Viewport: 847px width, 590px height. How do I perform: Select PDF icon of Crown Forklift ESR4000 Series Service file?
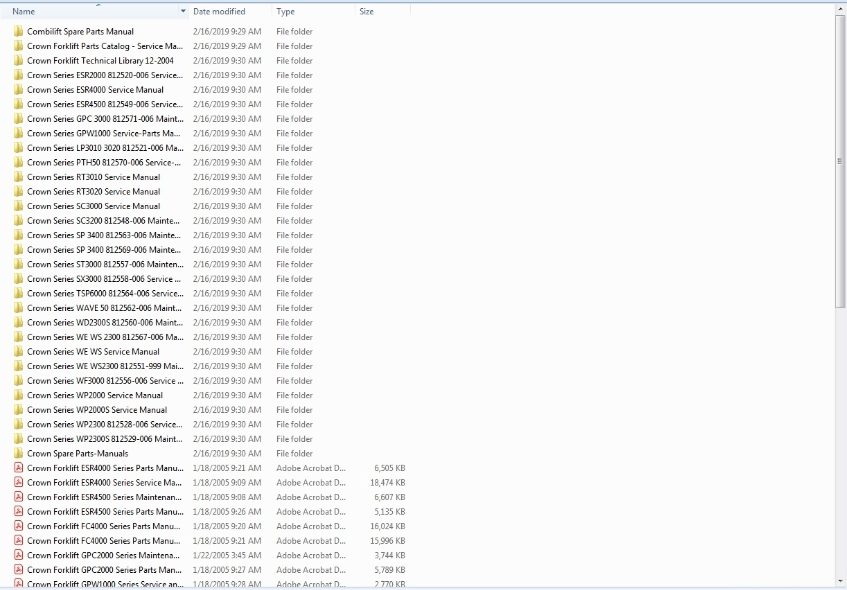click(x=18, y=482)
